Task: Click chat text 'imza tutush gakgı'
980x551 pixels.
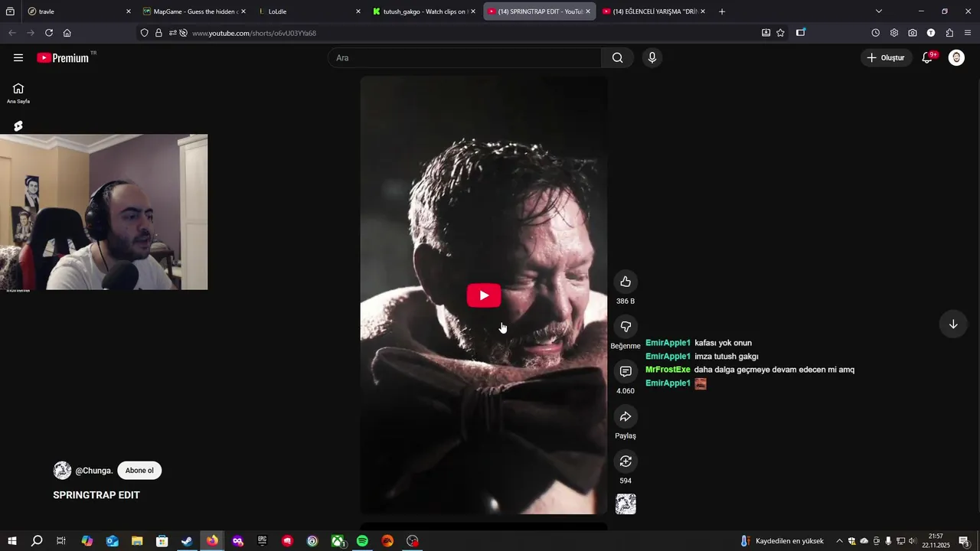Action: pyautogui.click(x=726, y=357)
